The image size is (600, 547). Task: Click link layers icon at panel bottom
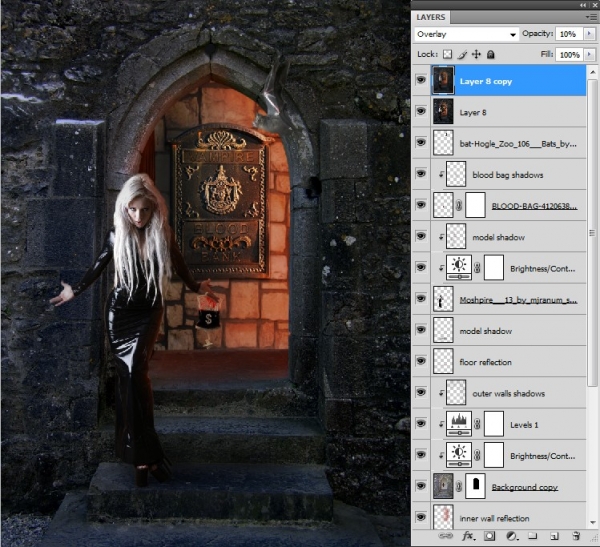pyautogui.click(x=445, y=536)
